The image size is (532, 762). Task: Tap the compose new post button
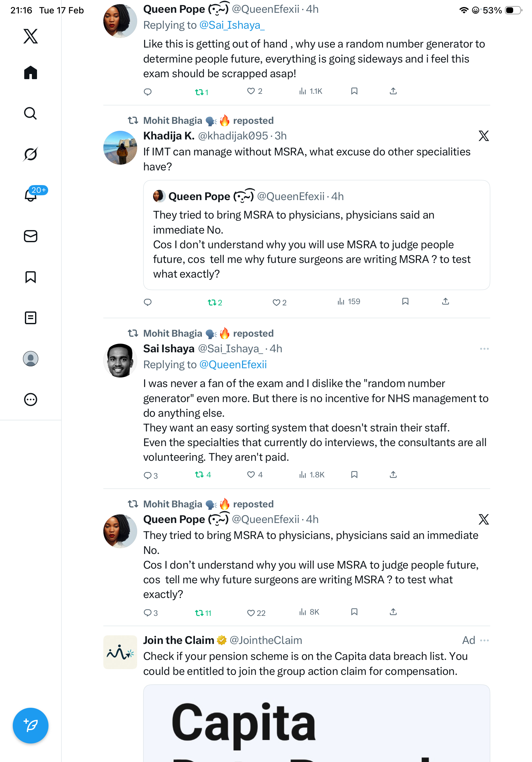pos(31,725)
